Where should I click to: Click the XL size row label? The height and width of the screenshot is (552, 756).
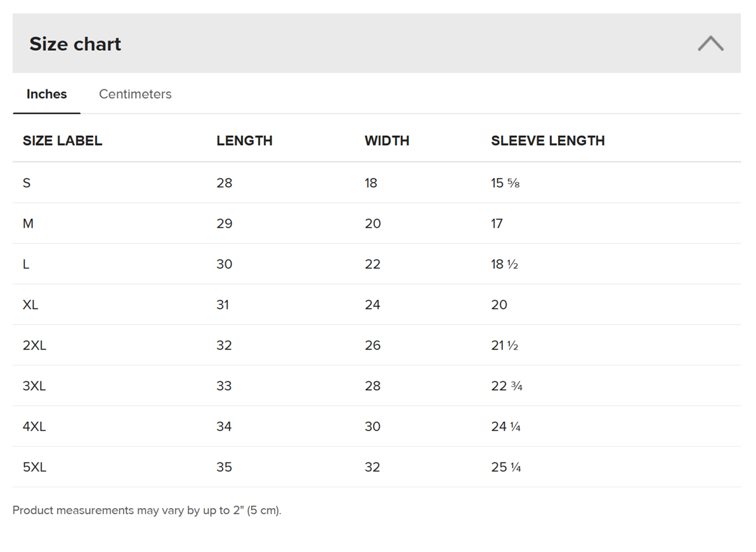coord(30,305)
